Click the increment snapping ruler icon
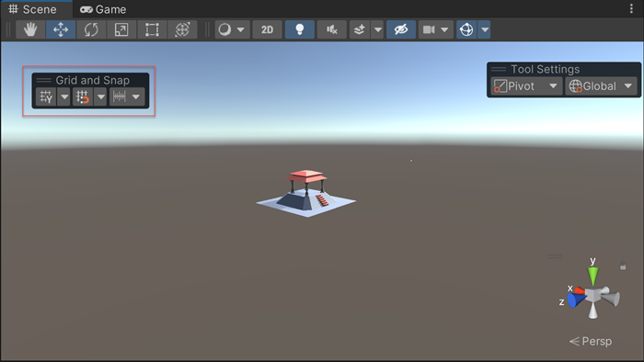 pos(119,96)
